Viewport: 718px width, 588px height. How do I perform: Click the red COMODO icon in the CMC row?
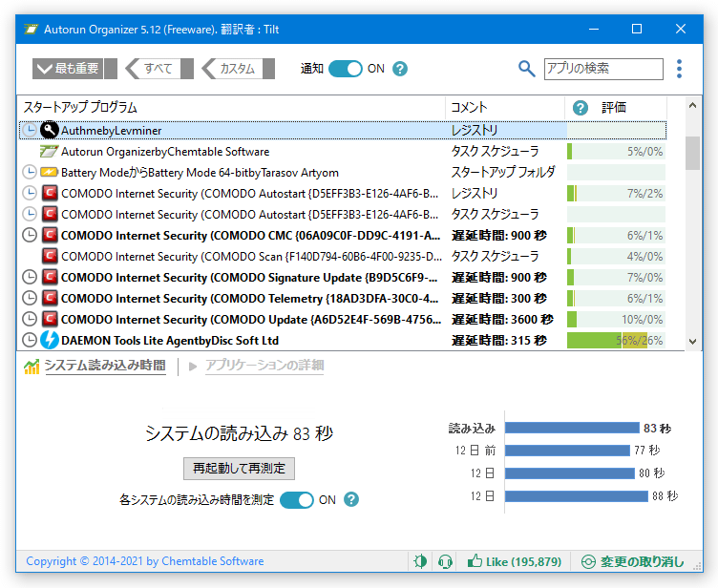(x=50, y=235)
